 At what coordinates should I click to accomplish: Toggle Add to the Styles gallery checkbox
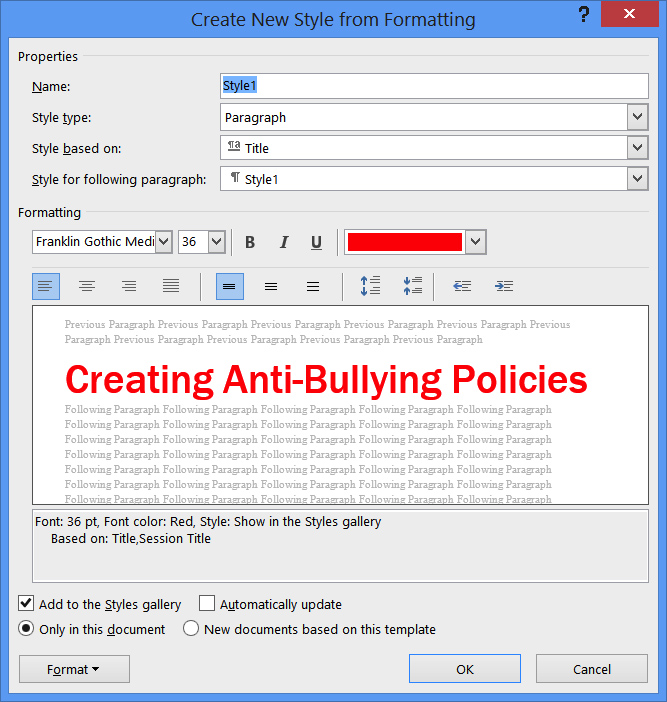click(x=26, y=604)
